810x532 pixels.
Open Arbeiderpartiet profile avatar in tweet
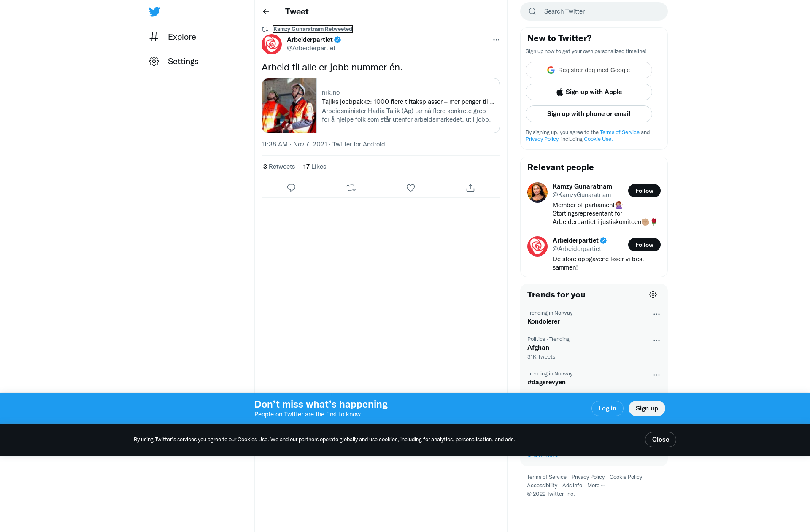tap(272, 44)
